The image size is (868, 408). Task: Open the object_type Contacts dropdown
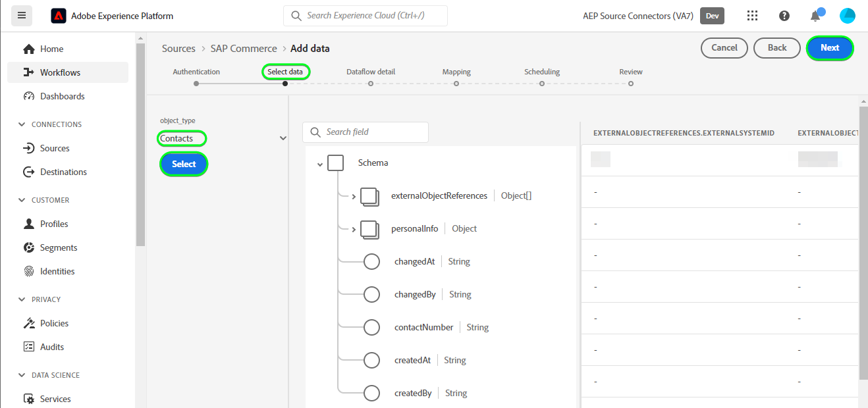point(283,138)
